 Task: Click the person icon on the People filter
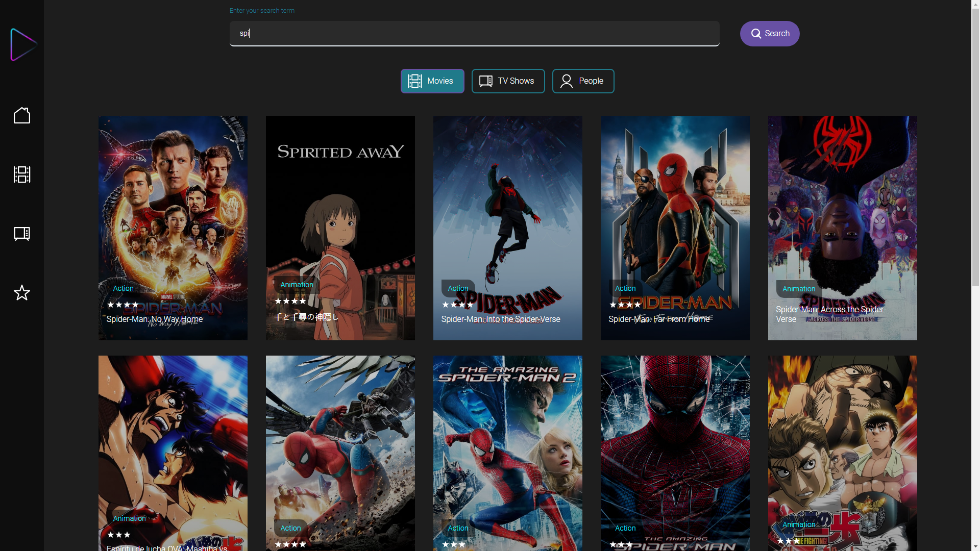coord(566,81)
